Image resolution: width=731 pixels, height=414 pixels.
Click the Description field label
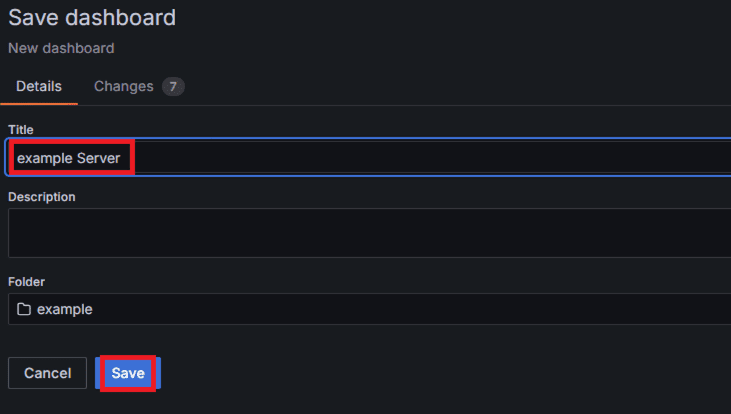pyautogui.click(x=42, y=197)
